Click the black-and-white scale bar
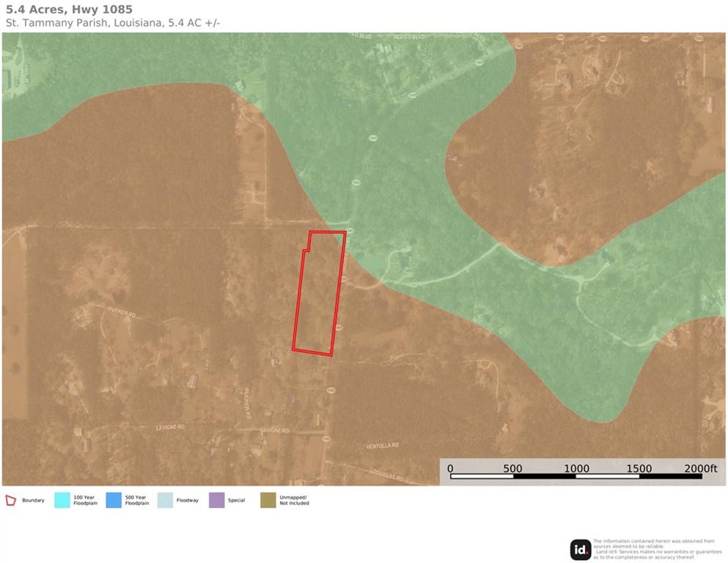The height and width of the screenshot is (563, 728). point(576,476)
